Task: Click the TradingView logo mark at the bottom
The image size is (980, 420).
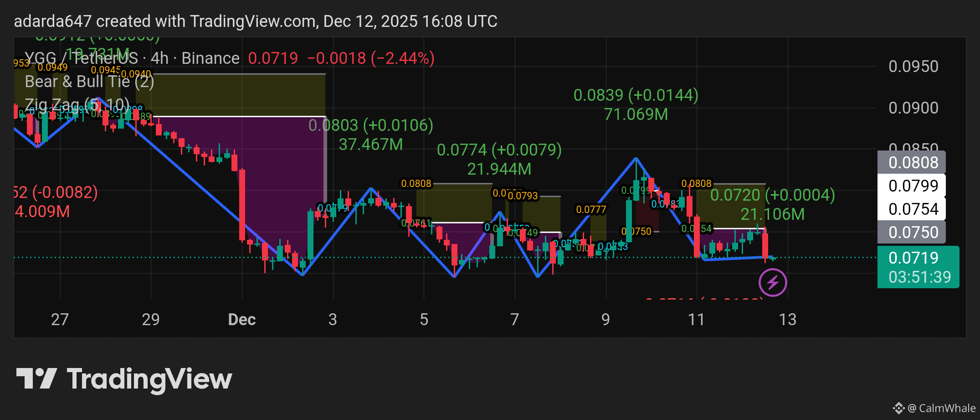Action: pyautogui.click(x=36, y=379)
